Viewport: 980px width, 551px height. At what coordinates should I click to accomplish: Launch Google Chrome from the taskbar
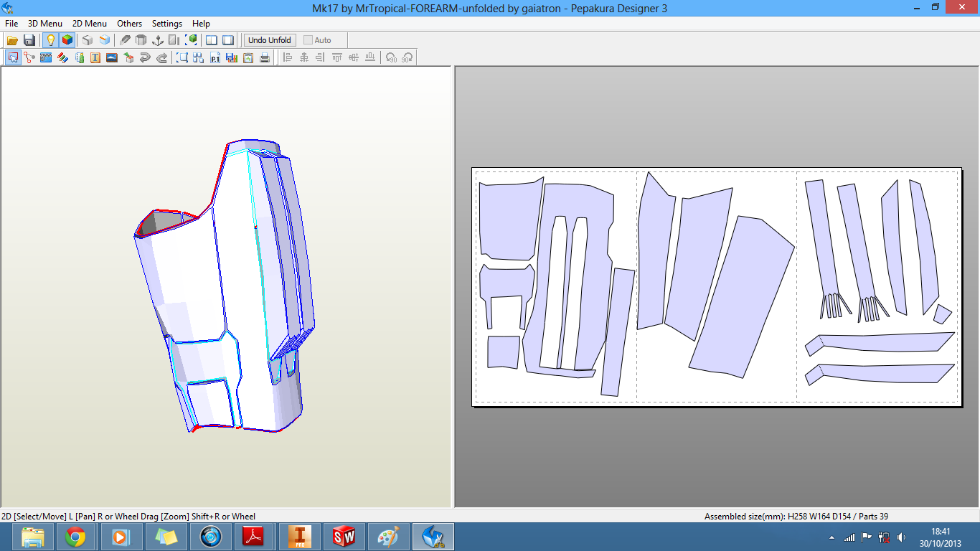75,537
